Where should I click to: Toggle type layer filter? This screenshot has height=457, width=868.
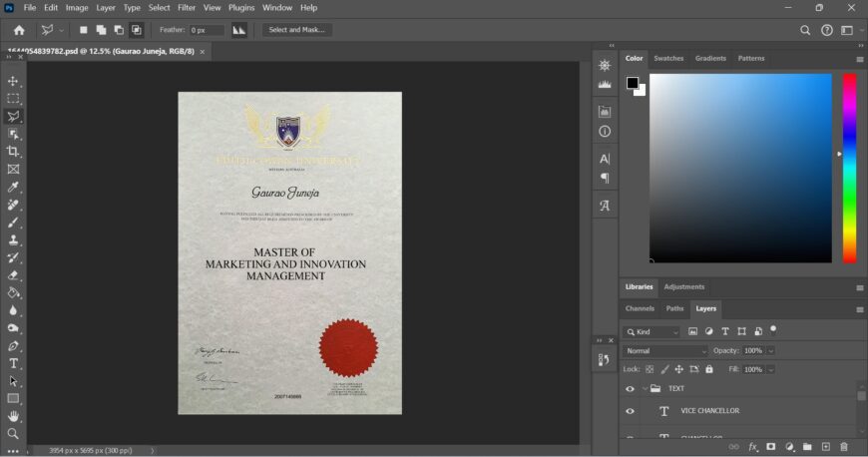point(725,331)
